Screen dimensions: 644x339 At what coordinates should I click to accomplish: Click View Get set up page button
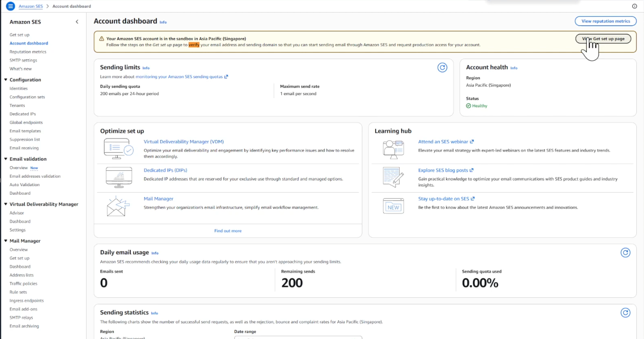pos(603,39)
